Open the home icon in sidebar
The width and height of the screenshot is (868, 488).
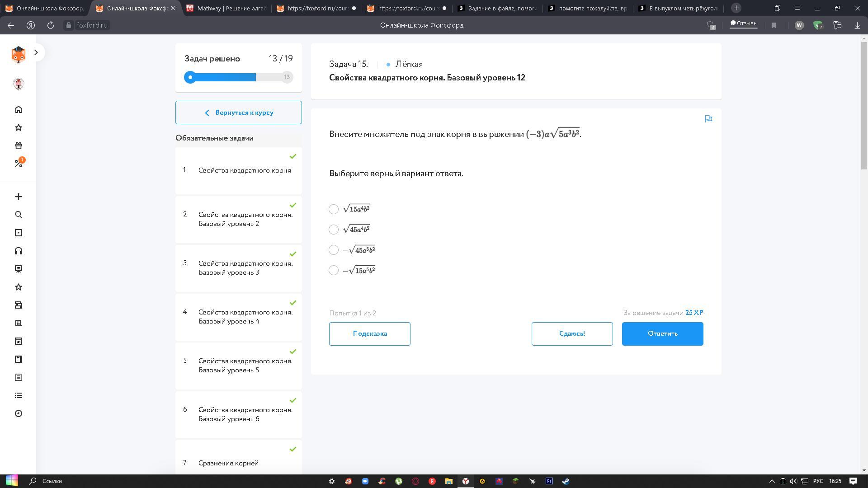[19, 110]
